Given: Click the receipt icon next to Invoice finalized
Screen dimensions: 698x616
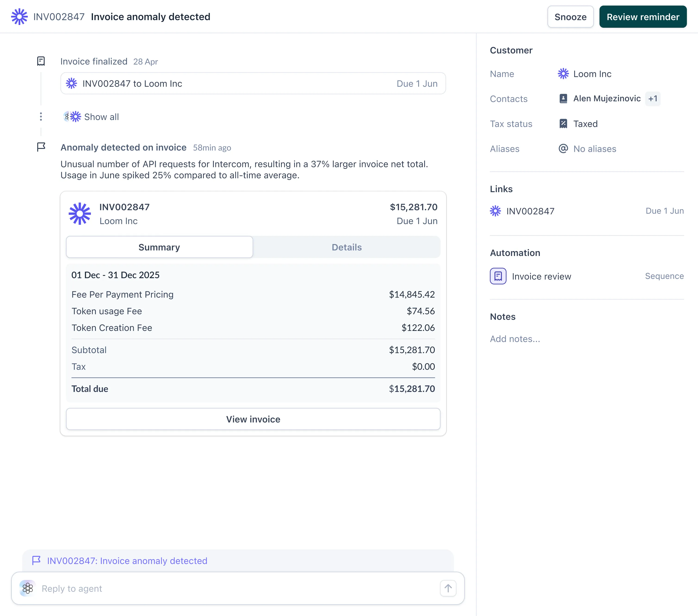Looking at the screenshot, I should (x=41, y=62).
